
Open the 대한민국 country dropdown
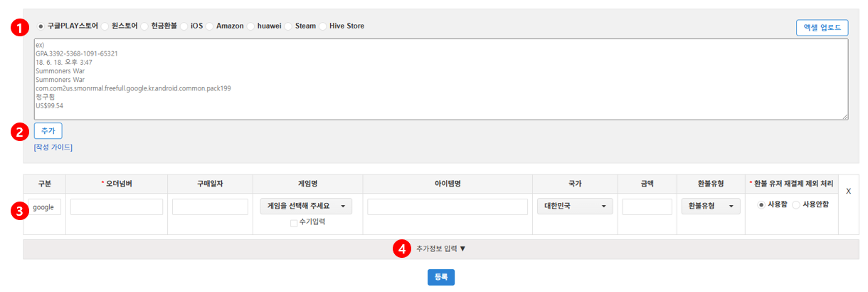pyautogui.click(x=574, y=206)
